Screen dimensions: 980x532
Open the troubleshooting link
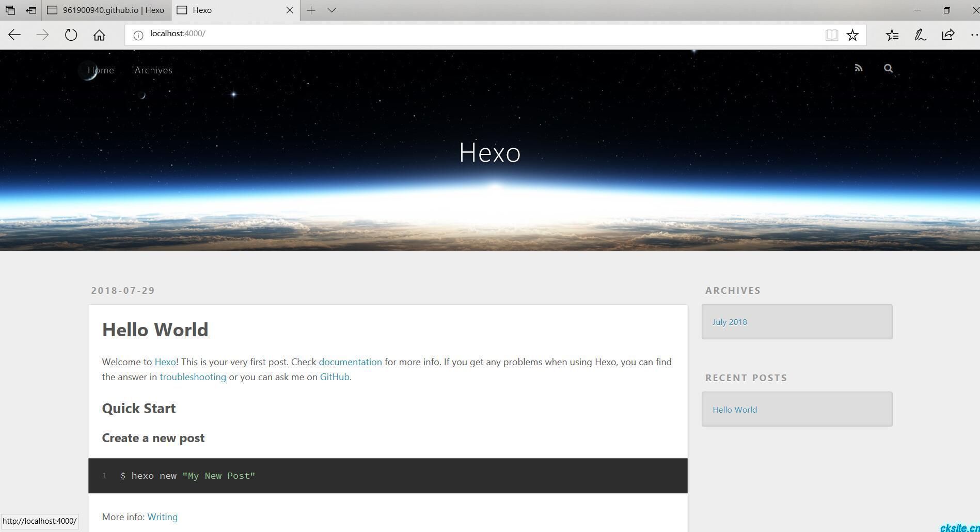[x=193, y=377]
